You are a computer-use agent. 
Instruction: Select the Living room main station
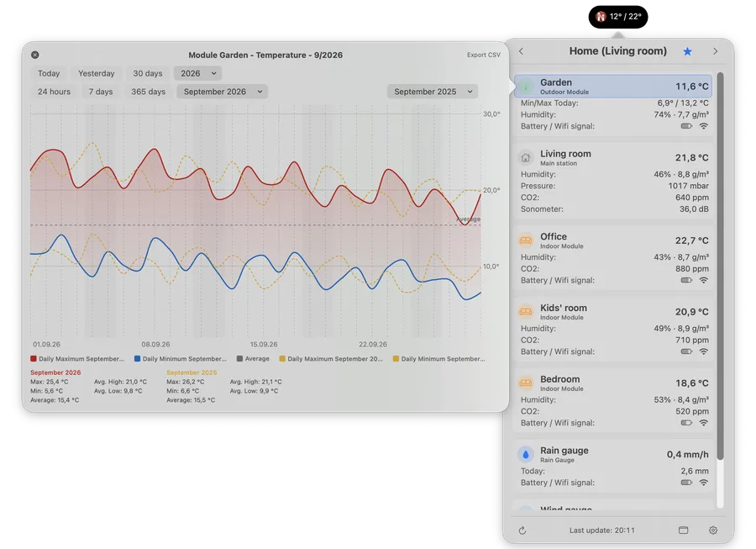coord(613,158)
